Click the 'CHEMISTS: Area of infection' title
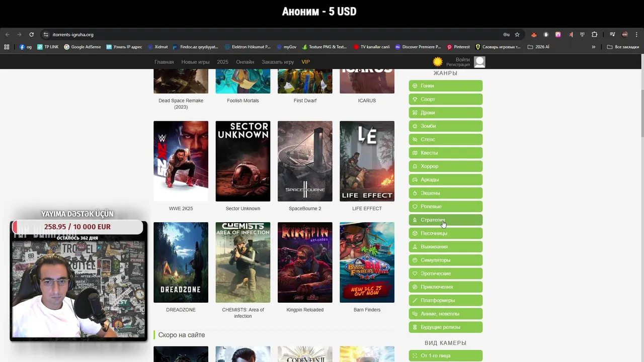 click(243, 313)
